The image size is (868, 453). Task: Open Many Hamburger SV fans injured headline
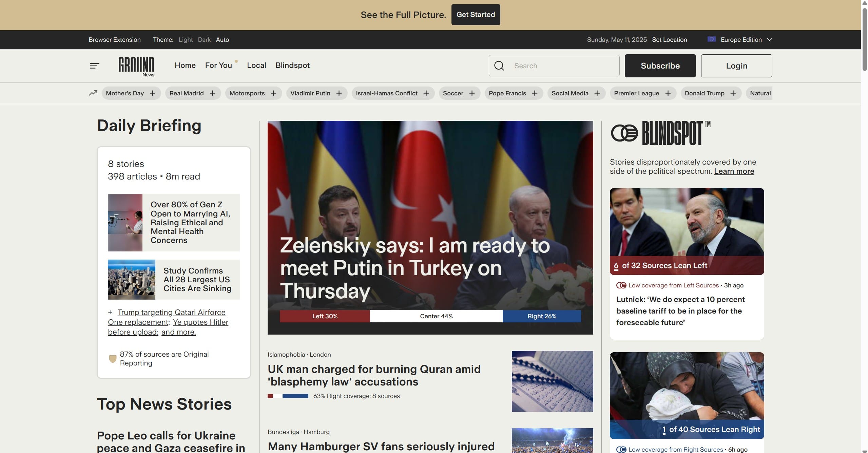381,447
